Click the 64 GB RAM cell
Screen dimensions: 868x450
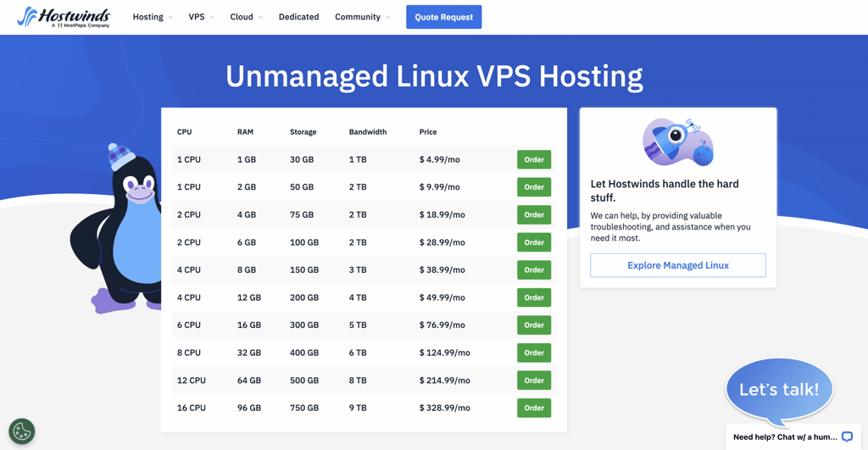(249, 381)
